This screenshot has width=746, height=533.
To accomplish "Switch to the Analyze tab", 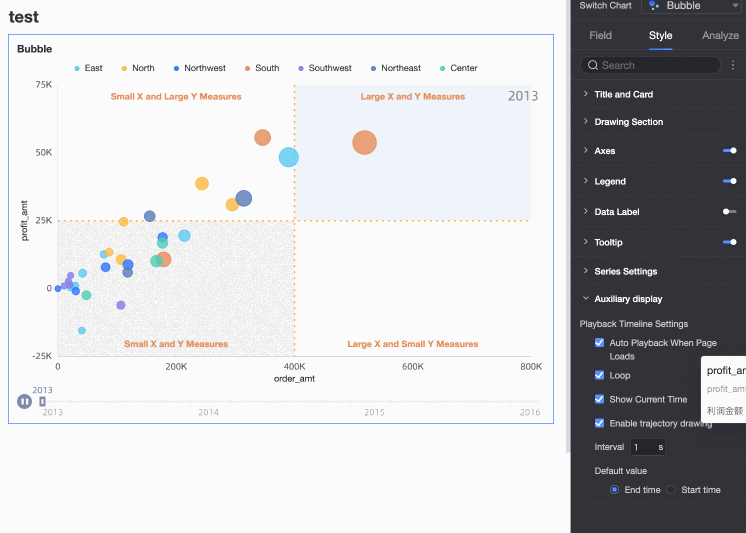I will 720,36.
